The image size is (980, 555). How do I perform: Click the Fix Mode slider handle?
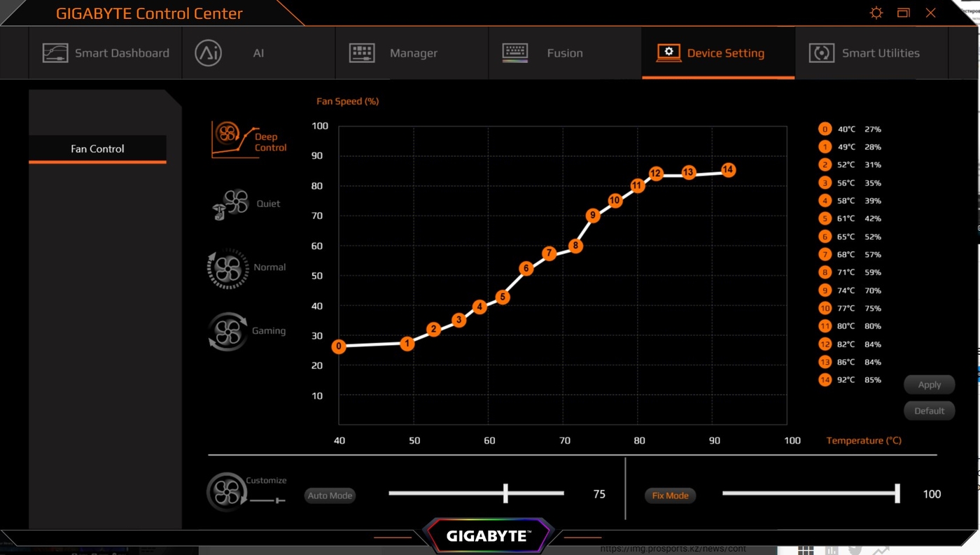coord(897,493)
